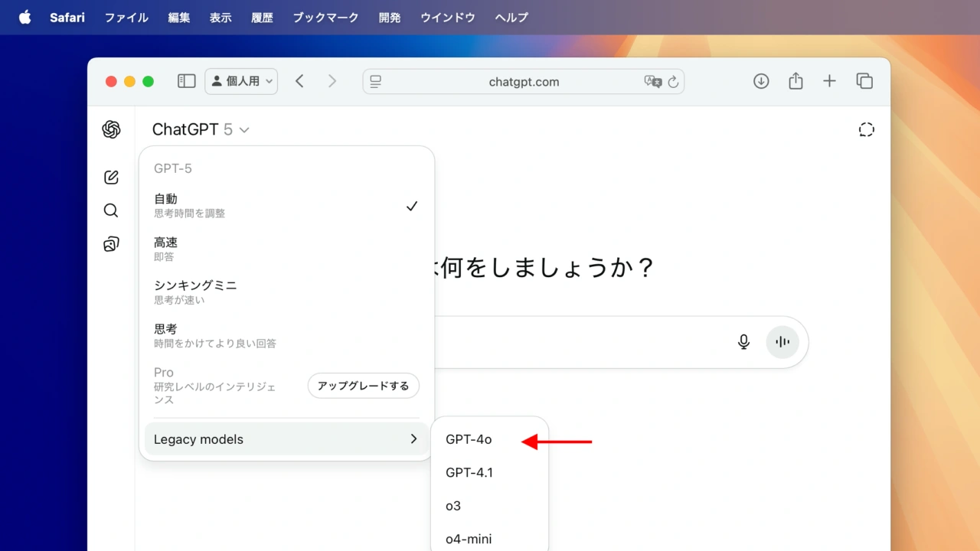980x551 pixels.
Task: Toggle the Safari sidebar icon
Action: [x=186, y=81]
